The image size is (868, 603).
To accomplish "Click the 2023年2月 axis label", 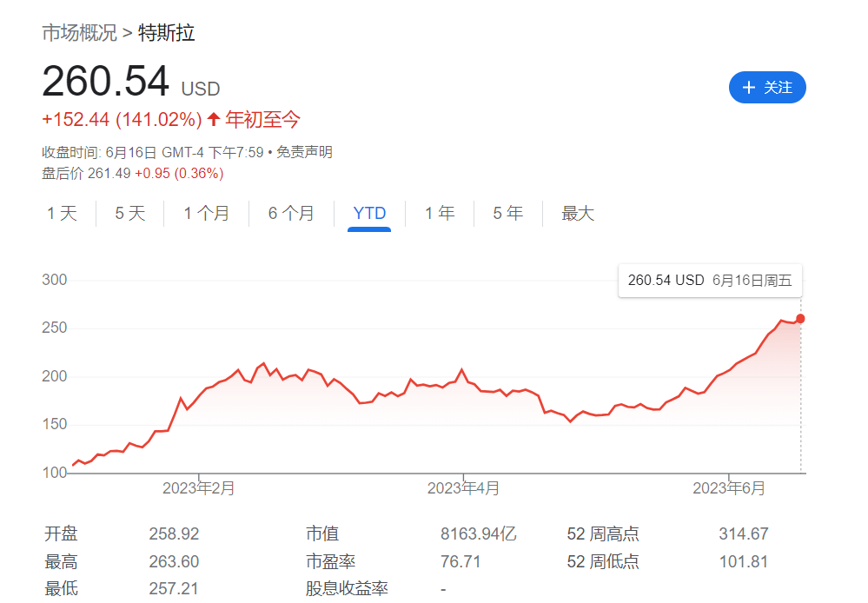I will 199,488.
